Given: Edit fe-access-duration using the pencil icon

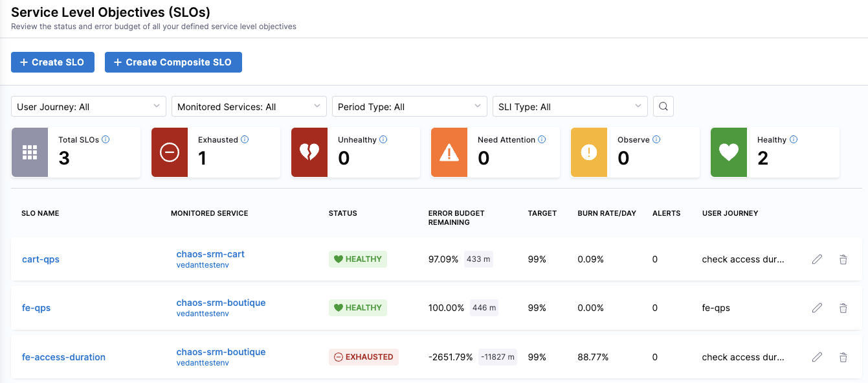Looking at the screenshot, I should click(x=817, y=357).
